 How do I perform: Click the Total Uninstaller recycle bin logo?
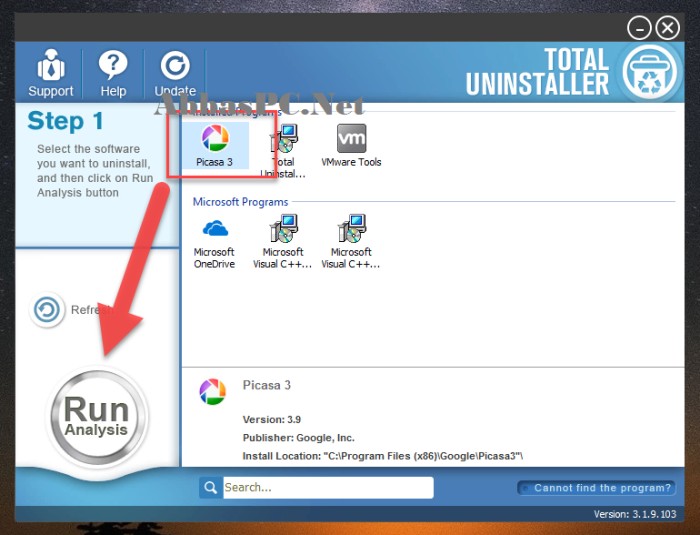click(650, 71)
